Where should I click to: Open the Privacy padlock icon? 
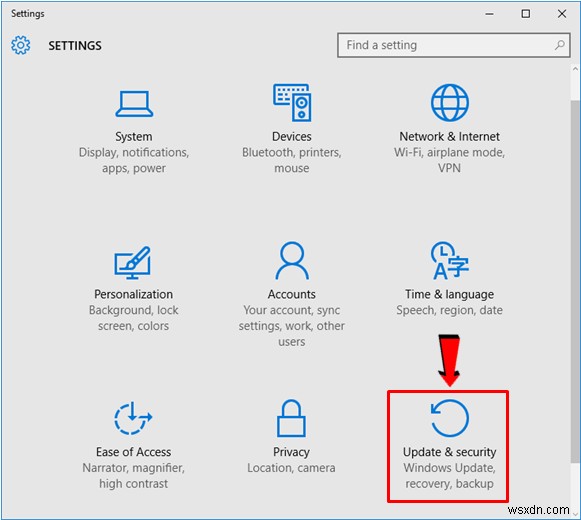(x=291, y=418)
